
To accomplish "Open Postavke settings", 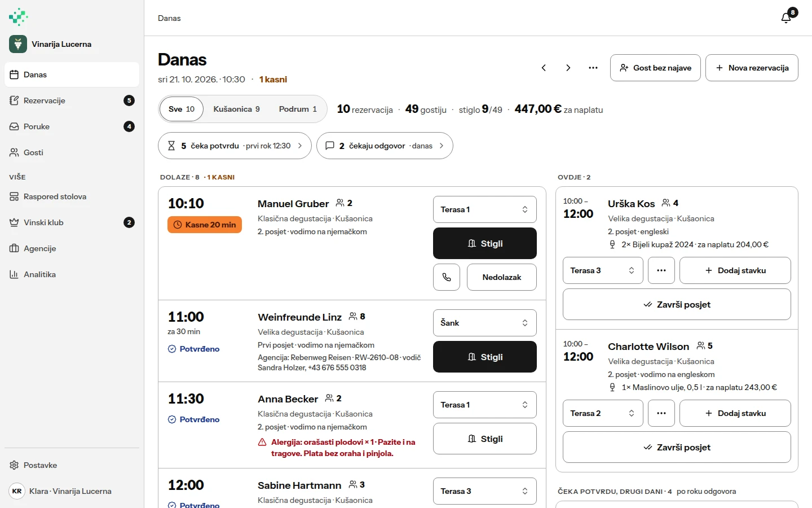I will 72,465.
